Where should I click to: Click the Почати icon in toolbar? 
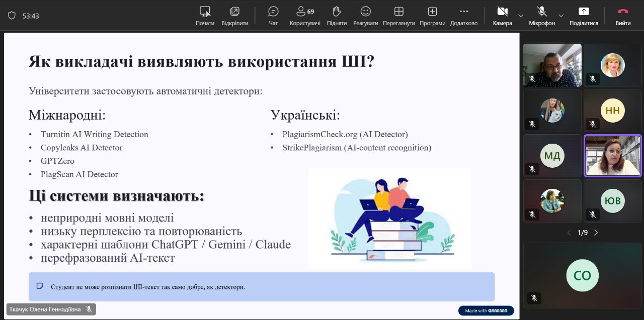[205, 15]
